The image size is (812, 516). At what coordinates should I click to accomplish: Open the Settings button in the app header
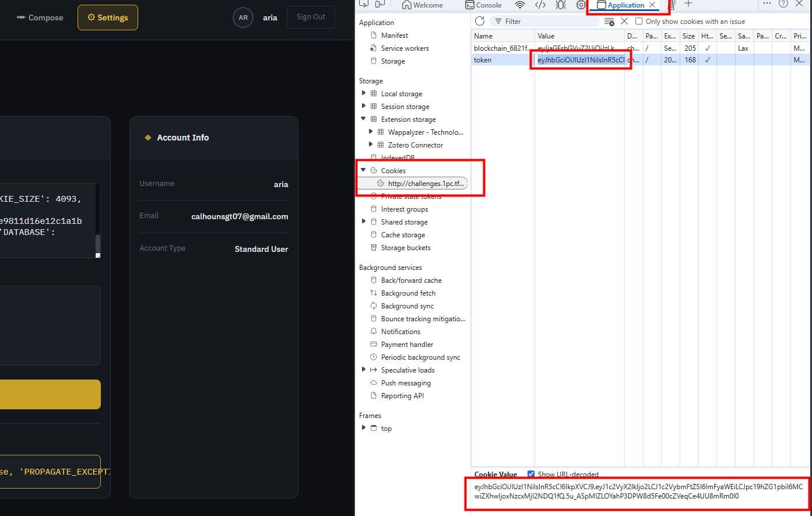coord(107,17)
